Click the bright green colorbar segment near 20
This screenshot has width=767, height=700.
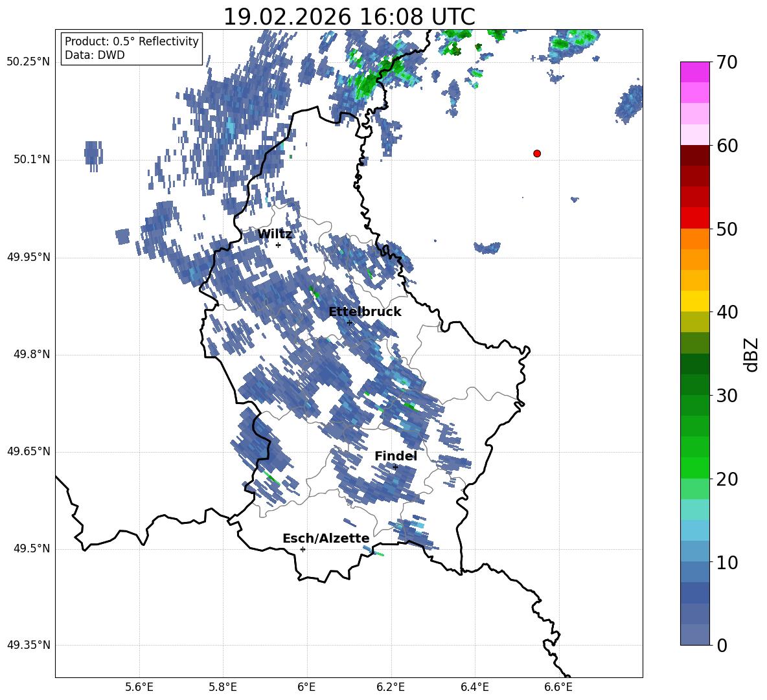[x=694, y=468]
